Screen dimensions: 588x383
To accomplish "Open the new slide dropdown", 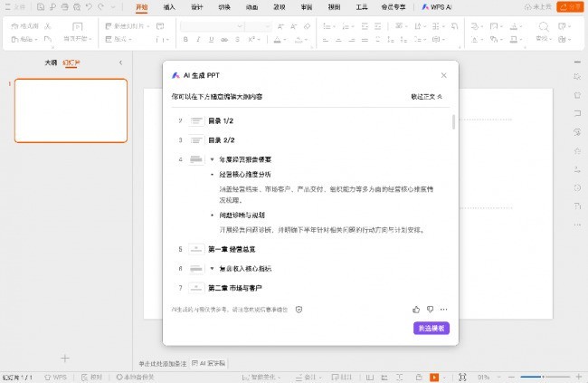I will click(x=148, y=26).
